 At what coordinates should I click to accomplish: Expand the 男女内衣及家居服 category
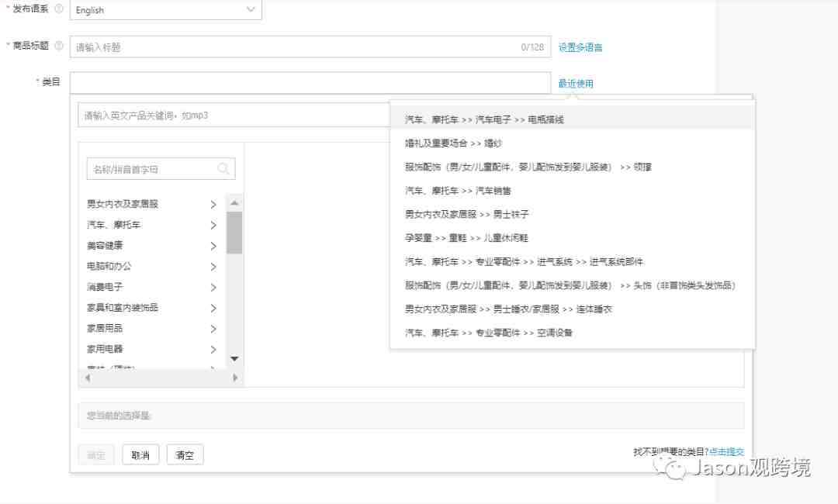pyautogui.click(x=213, y=205)
